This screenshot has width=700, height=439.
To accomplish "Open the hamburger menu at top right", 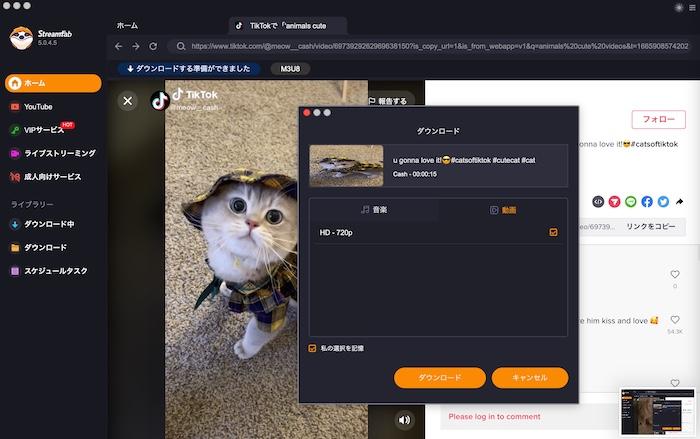I will pyautogui.click(x=692, y=8).
